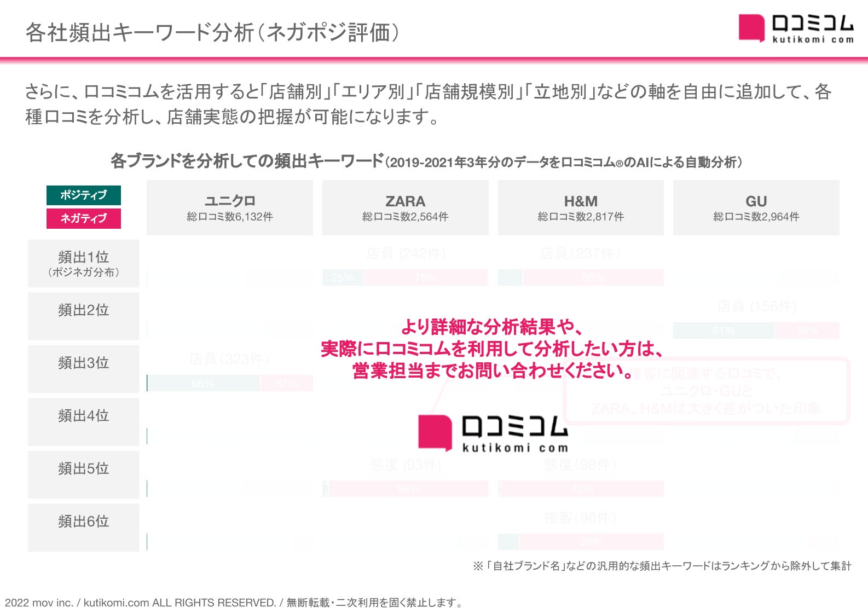Click the footnote starting with ※「自社ブランド名」
The image size is (868, 614).
(662, 566)
